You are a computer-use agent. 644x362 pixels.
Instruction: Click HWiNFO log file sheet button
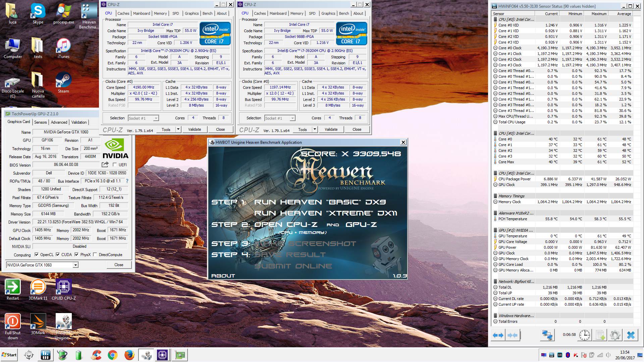(x=600, y=335)
